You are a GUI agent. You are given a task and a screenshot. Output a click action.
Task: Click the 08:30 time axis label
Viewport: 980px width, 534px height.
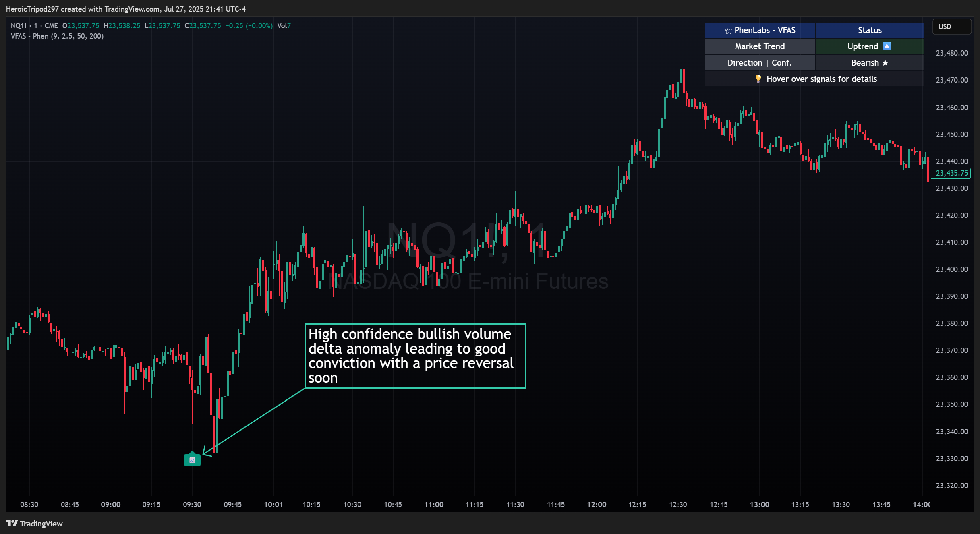pos(29,504)
